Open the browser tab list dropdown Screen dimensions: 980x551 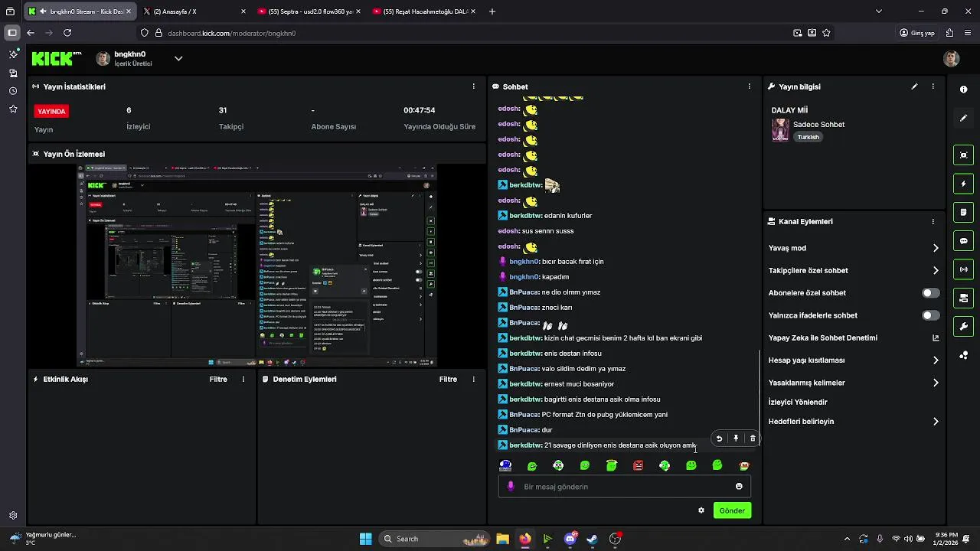(x=878, y=11)
